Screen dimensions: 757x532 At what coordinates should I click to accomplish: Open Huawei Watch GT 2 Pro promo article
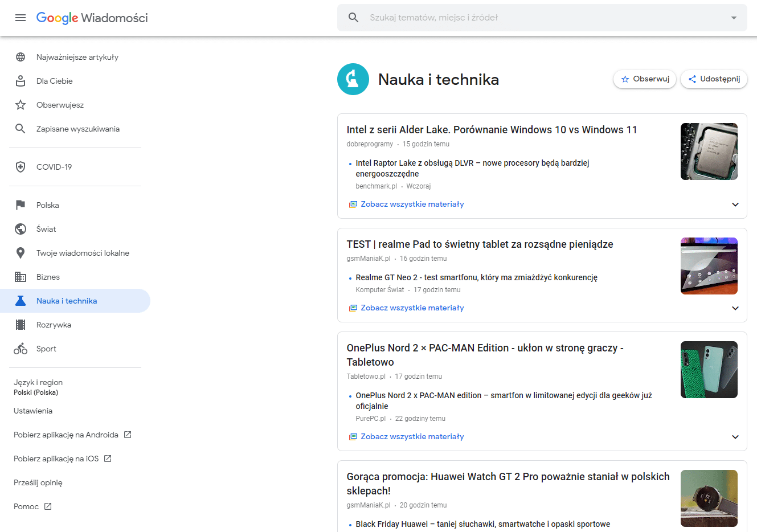[508, 484]
